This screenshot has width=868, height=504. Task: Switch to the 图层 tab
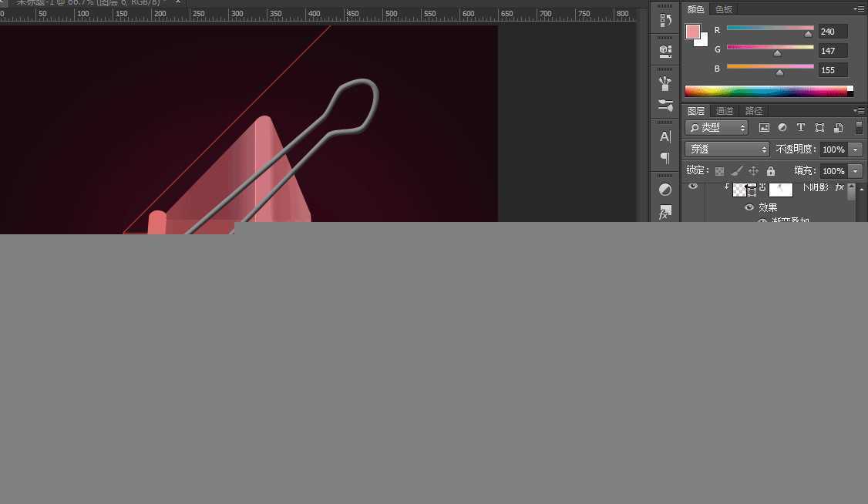pos(696,111)
